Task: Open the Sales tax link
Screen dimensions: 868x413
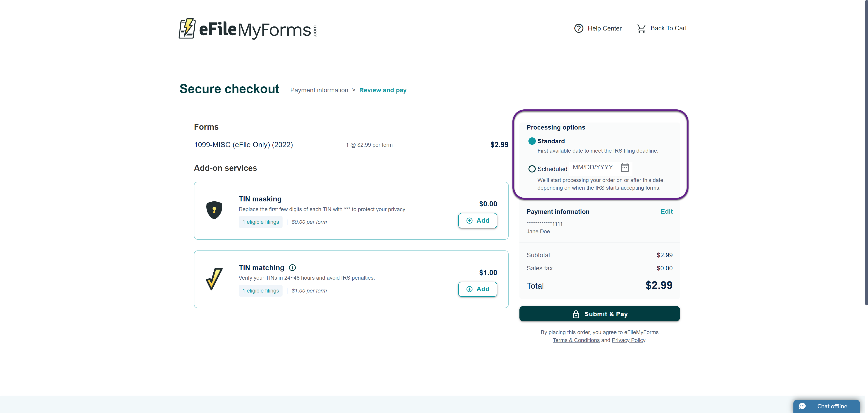Action: 540,268
